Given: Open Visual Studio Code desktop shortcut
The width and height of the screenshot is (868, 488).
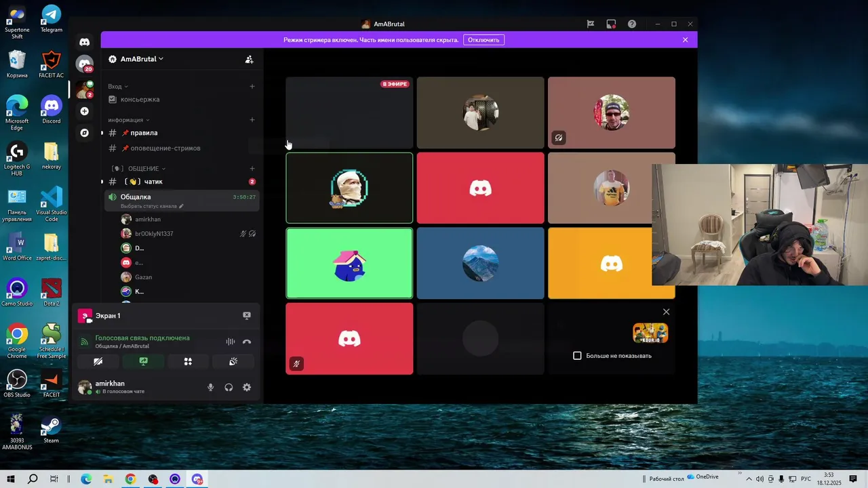Looking at the screenshot, I should 52,203.
